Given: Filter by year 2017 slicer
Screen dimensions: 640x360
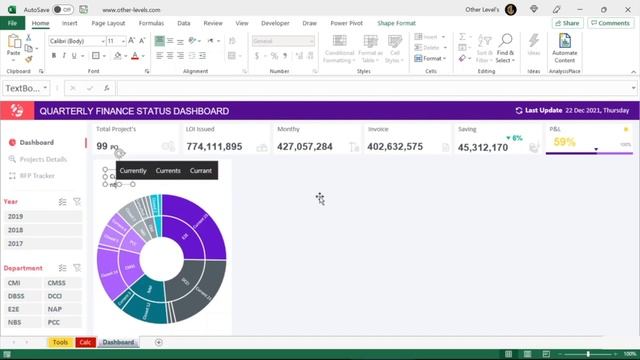Looking at the screenshot, I should [43, 244].
